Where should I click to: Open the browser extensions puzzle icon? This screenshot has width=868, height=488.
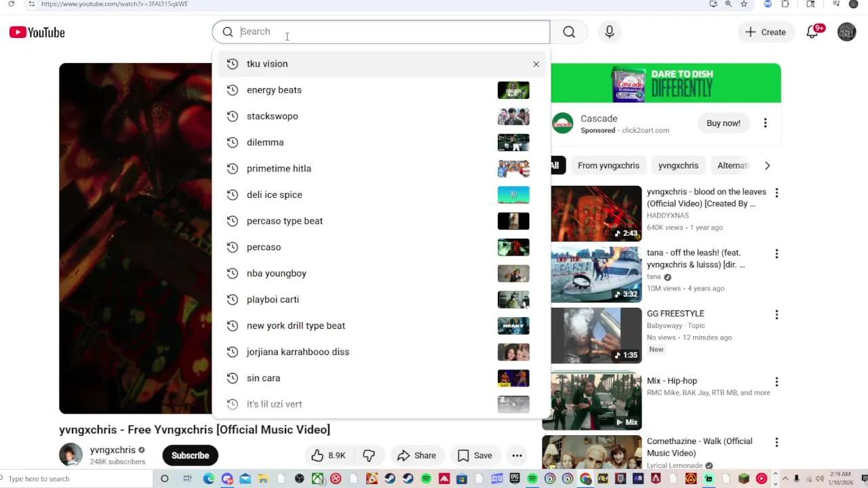[x=785, y=4]
